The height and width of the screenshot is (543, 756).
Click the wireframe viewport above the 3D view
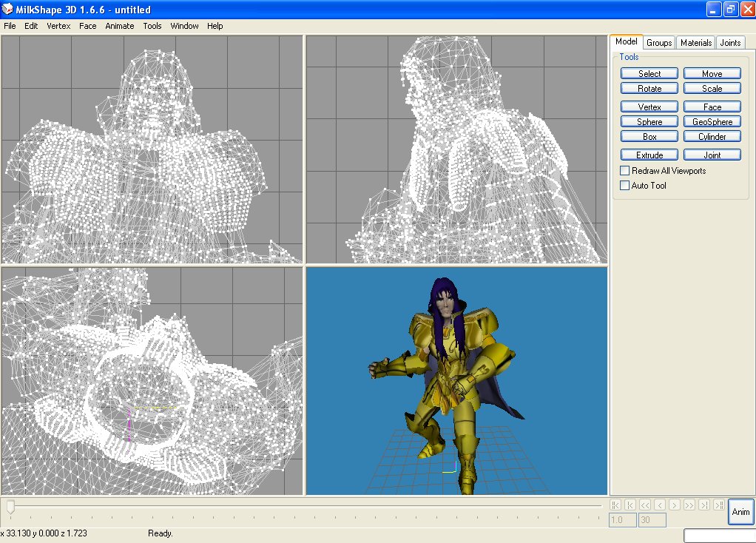point(456,149)
